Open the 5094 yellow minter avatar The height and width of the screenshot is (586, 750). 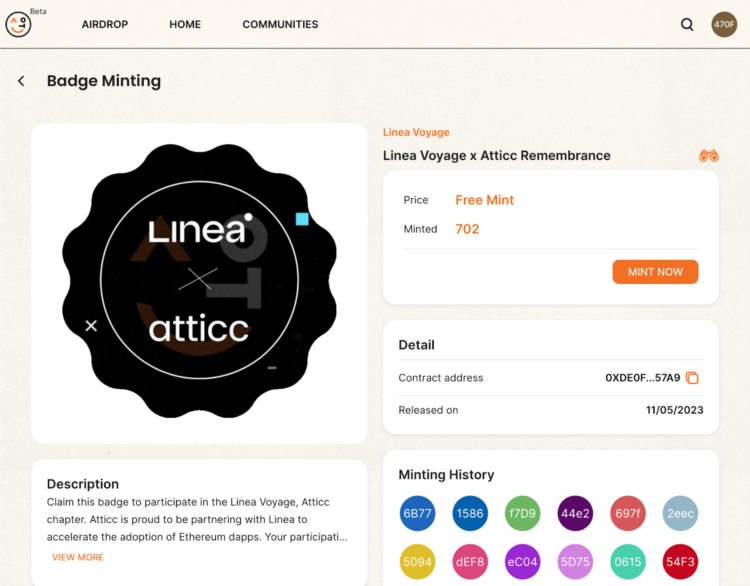point(417,562)
